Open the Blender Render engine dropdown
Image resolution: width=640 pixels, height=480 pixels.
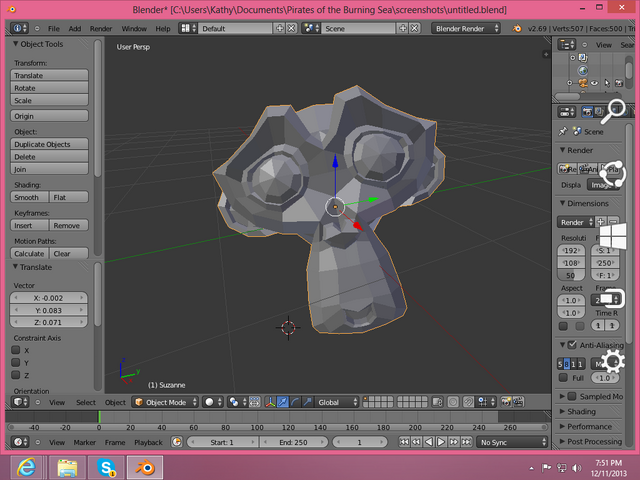point(466,28)
